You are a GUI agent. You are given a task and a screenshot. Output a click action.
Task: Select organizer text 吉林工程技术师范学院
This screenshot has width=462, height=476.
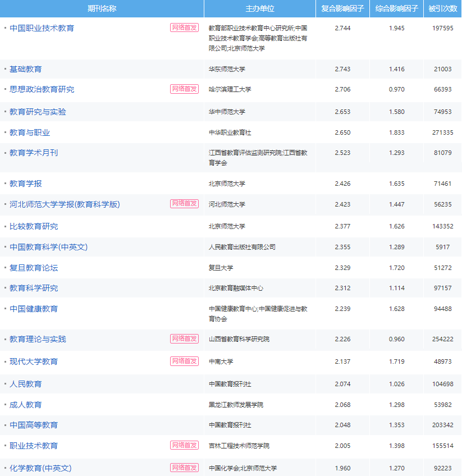click(x=239, y=446)
